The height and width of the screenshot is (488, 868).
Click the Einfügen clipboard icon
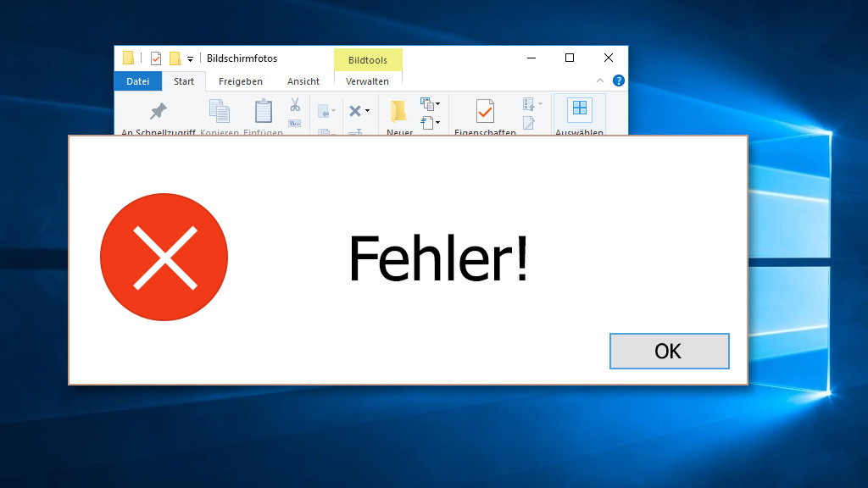tap(264, 111)
